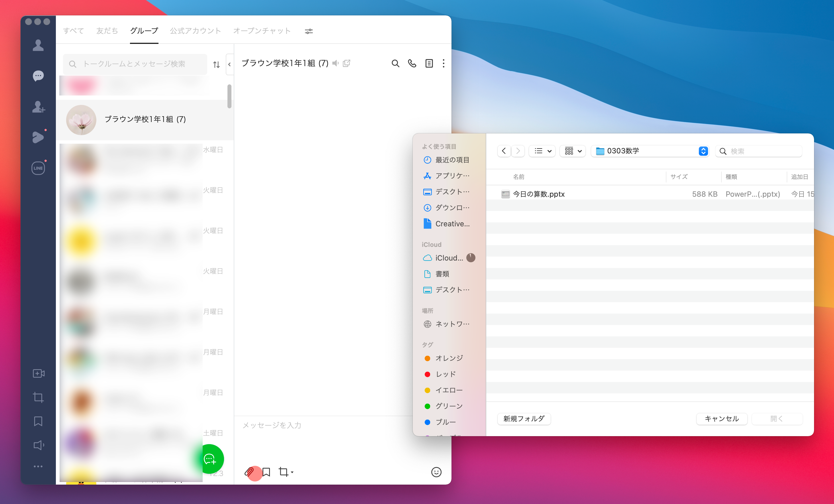Select ダウンロ… in the file dialog sidebar
This screenshot has width=834, height=504.
click(x=447, y=208)
